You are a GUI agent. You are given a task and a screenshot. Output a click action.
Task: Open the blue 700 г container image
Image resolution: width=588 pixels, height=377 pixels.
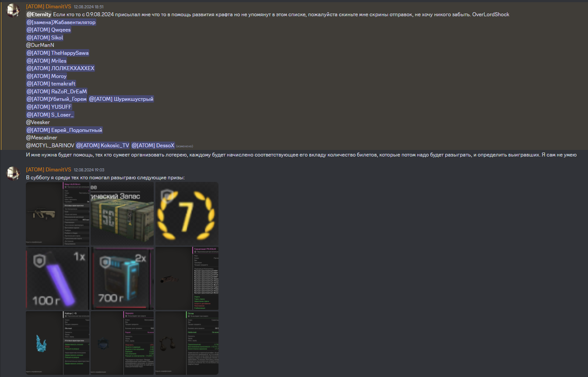tap(122, 278)
